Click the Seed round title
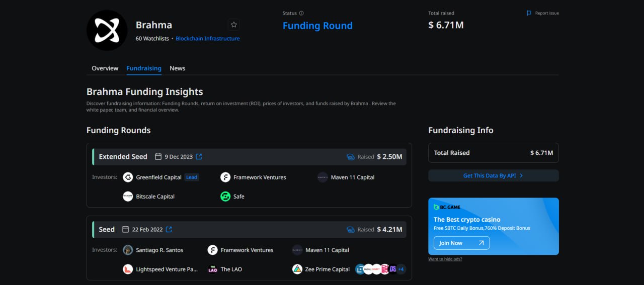Image resolution: width=644 pixels, height=285 pixels. pyautogui.click(x=107, y=230)
